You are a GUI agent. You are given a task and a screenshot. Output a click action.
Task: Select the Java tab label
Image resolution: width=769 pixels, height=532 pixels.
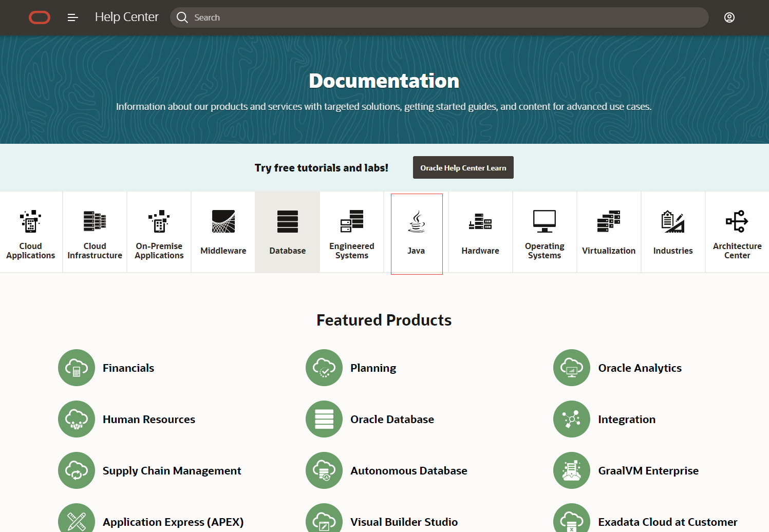(x=416, y=251)
